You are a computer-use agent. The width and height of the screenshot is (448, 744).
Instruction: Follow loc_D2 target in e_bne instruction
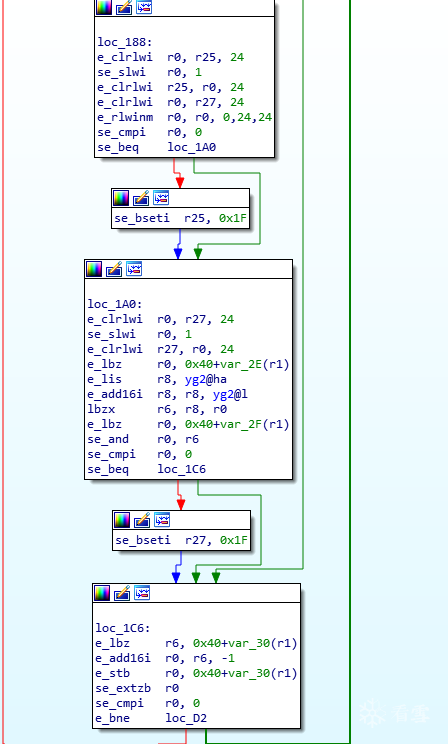tap(186, 718)
